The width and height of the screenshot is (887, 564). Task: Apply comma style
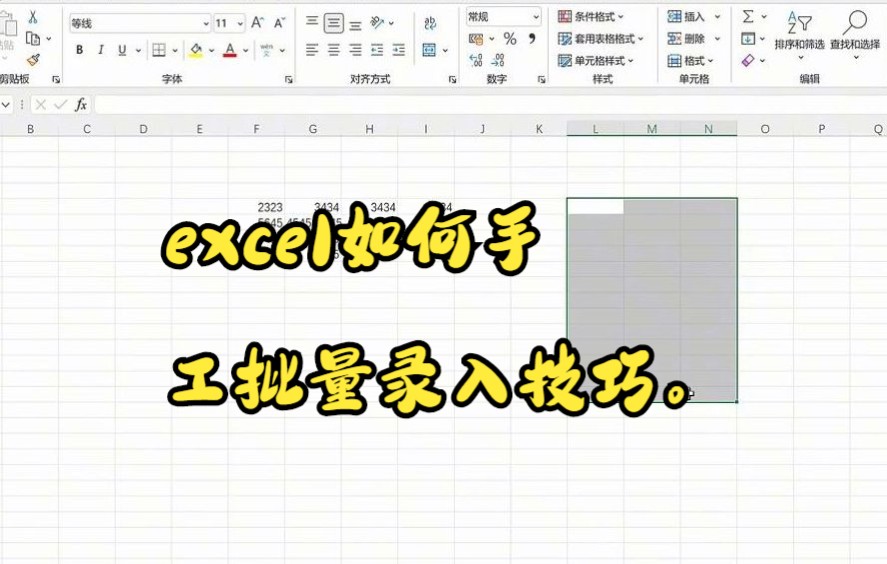click(532, 39)
